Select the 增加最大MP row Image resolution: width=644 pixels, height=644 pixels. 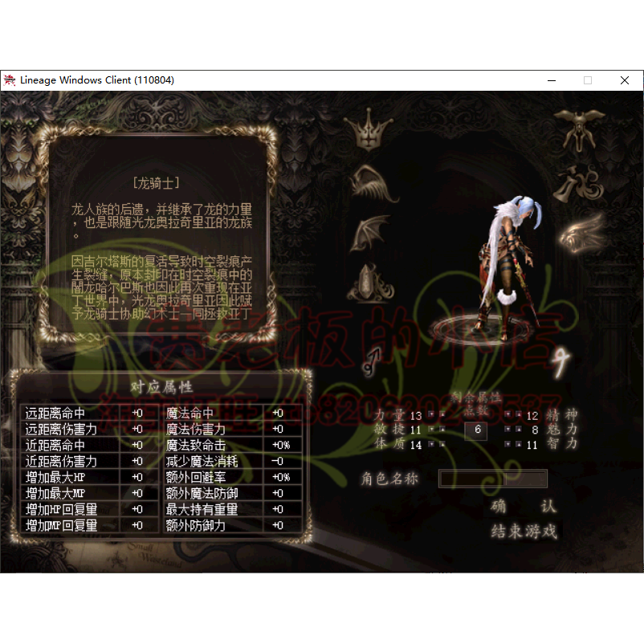90,493
